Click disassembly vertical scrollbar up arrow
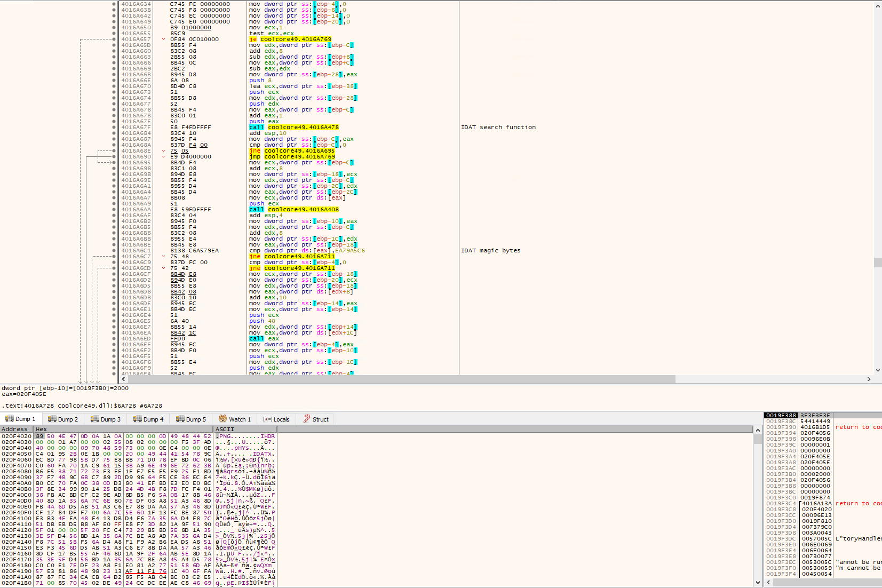Viewport: 882px width, 588px height. click(x=878, y=6)
